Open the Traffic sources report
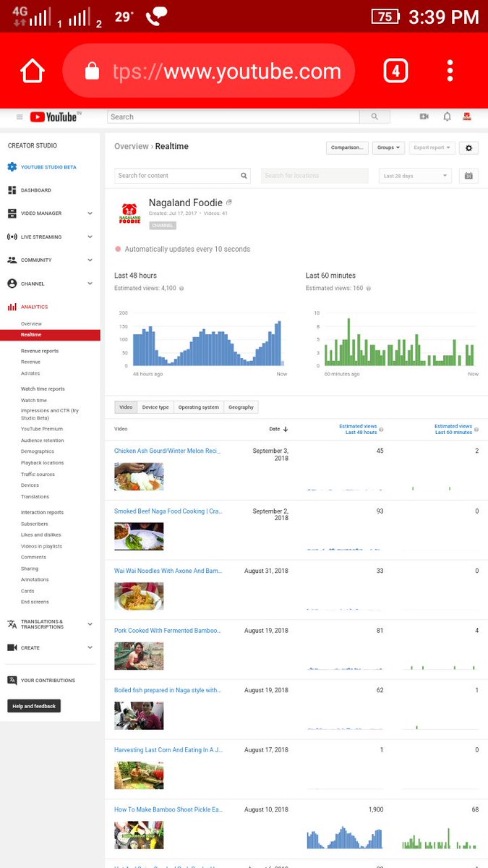Viewport: 488px width, 868px height. [x=38, y=475]
